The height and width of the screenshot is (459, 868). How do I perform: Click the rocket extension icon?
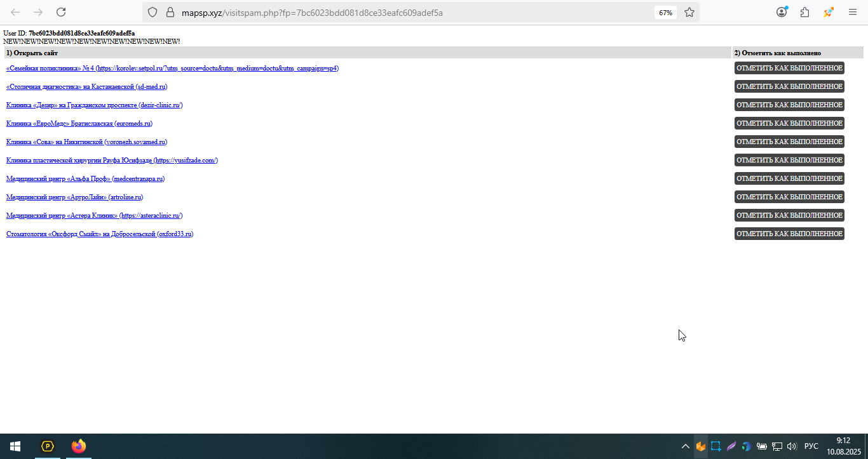pyautogui.click(x=829, y=12)
